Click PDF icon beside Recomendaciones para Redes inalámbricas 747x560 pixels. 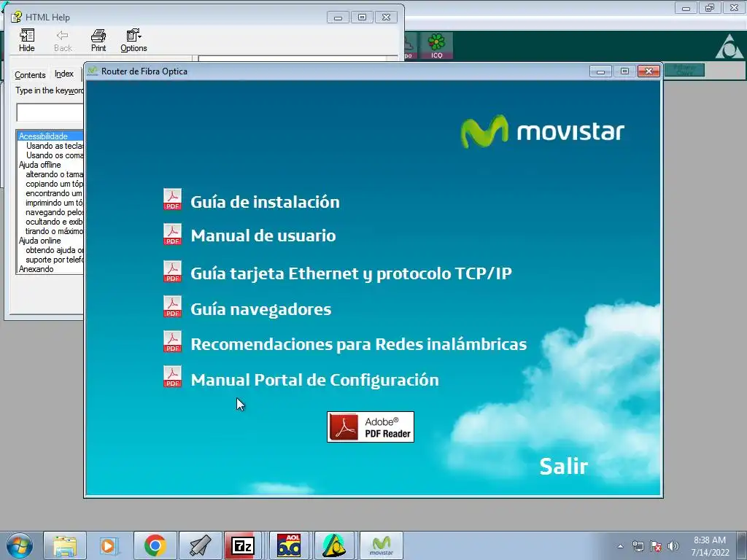tap(172, 342)
